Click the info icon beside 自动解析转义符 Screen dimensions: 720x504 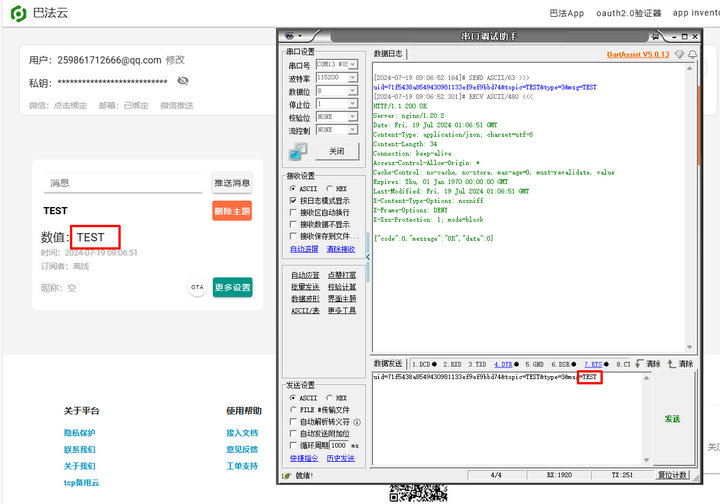click(x=357, y=422)
